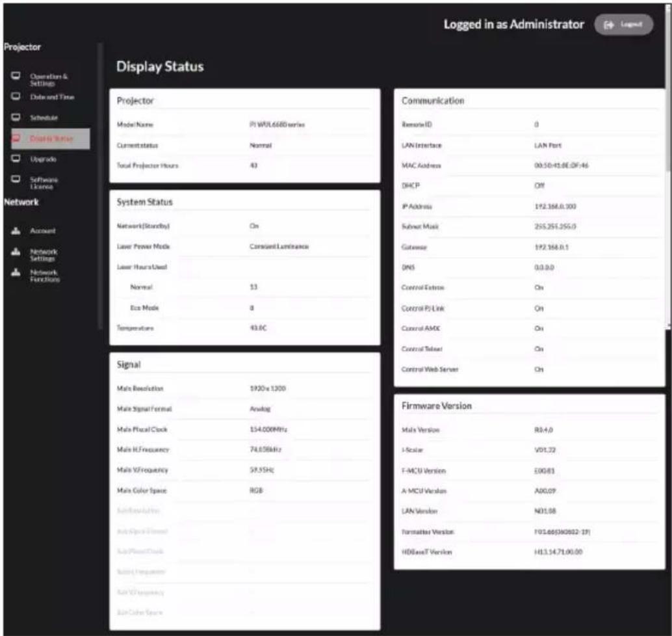Click the 'Constant Luminance' laser power mode value

click(279, 246)
